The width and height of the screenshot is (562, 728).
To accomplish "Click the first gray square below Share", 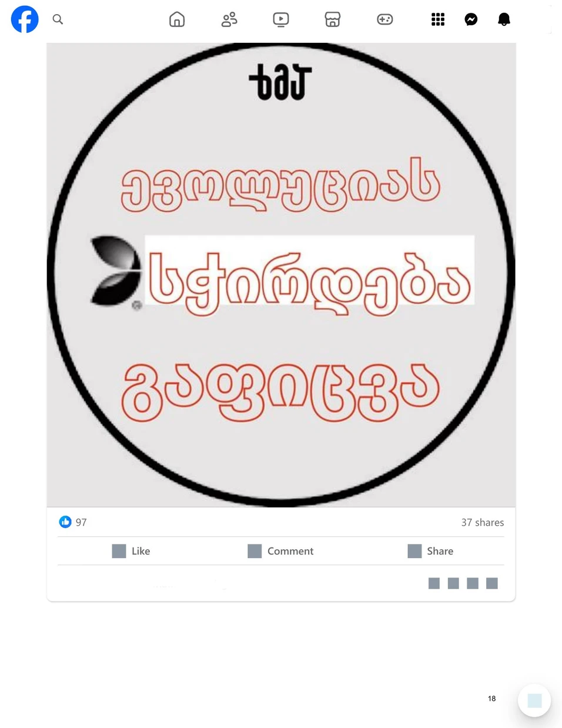I will tap(434, 583).
